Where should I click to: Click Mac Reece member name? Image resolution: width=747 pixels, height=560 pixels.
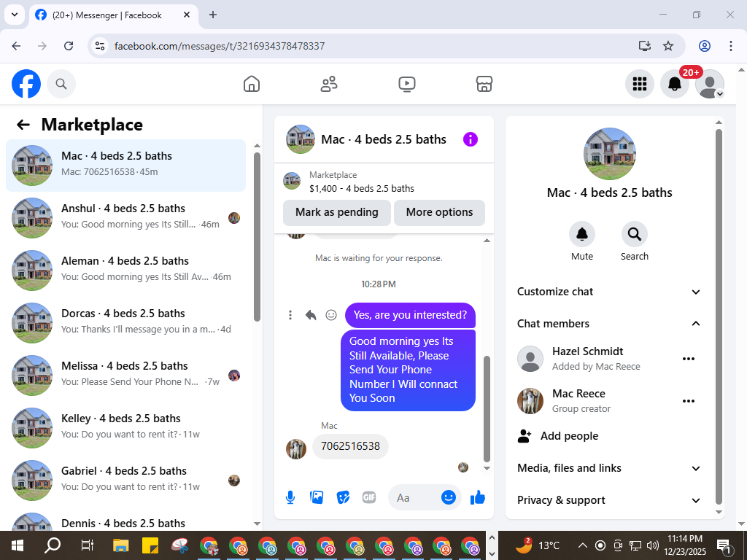click(578, 394)
